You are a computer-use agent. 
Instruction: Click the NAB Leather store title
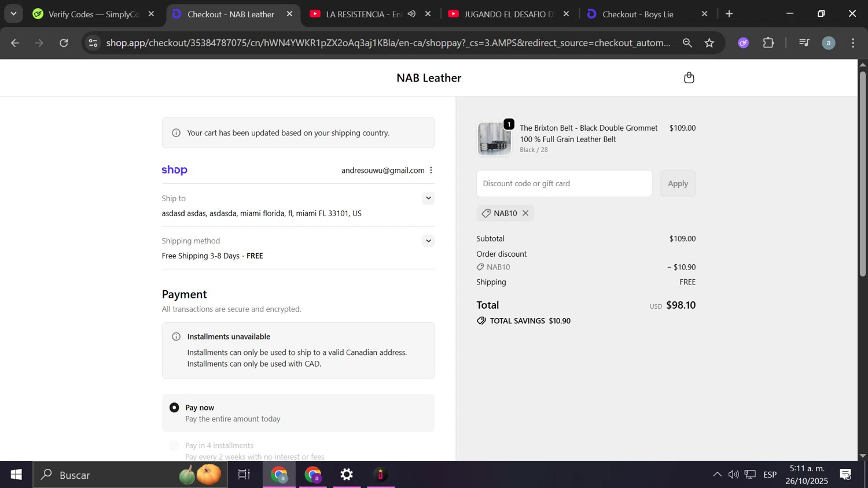tap(429, 78)
